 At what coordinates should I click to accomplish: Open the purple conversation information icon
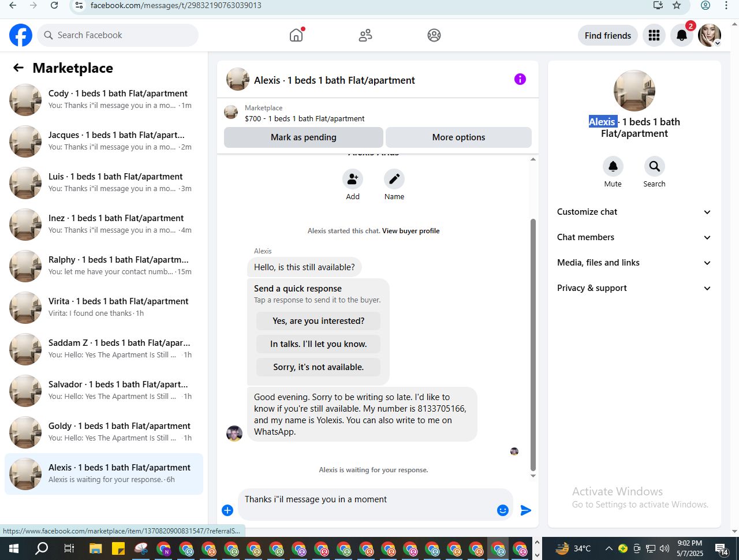pyautogui.click(x=520, y=79)
